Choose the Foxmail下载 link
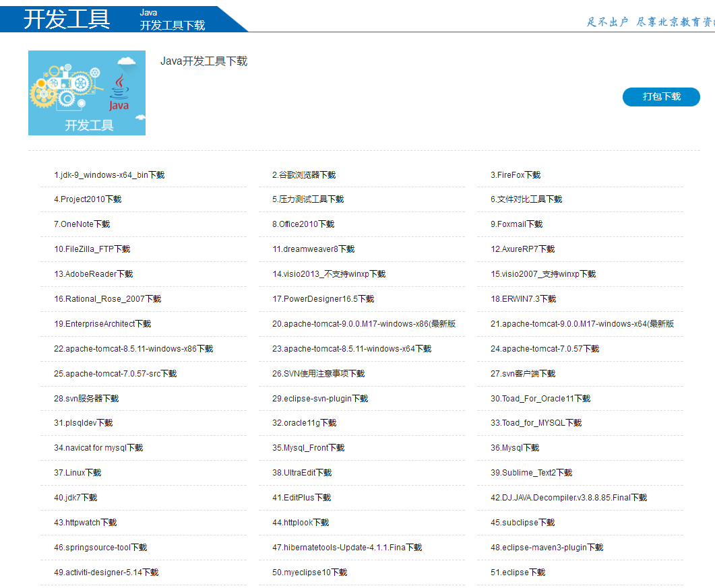Image resolution: width=715 pixels, height=588 pixels. 516,224
